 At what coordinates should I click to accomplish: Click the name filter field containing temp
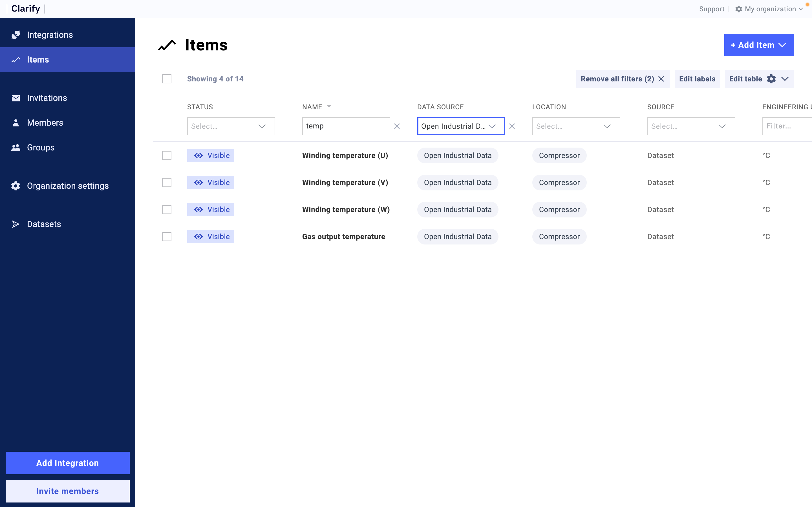[x=346, y=126]
